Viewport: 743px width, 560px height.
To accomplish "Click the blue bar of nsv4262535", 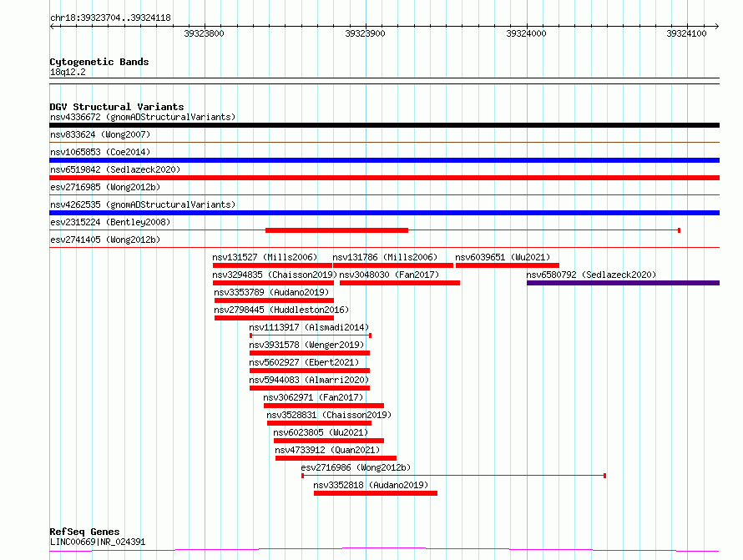I will click(384, 213).
